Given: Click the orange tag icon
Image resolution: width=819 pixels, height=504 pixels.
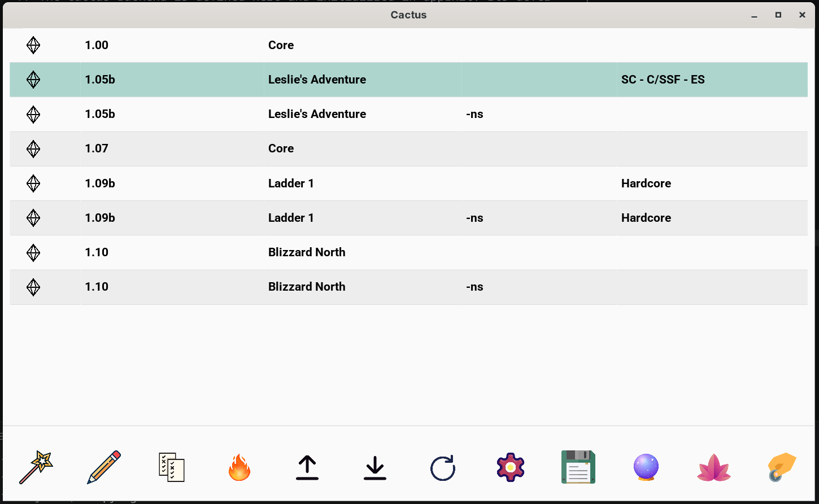Looking at the screenshot, I should click(x=782, y=467).
